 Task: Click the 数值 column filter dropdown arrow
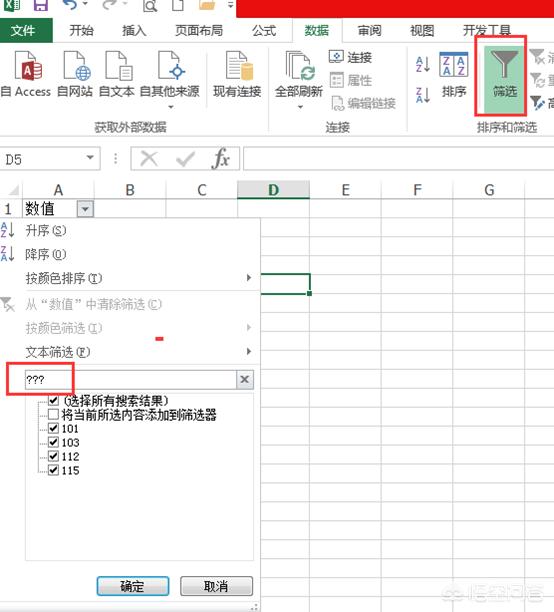[85, 210]
